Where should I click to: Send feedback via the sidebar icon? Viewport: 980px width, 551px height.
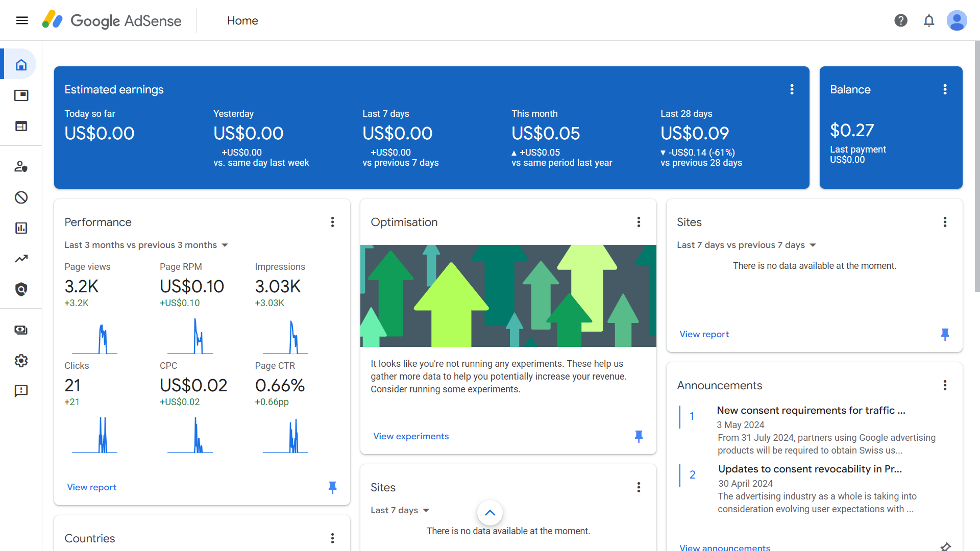[21, 391]
